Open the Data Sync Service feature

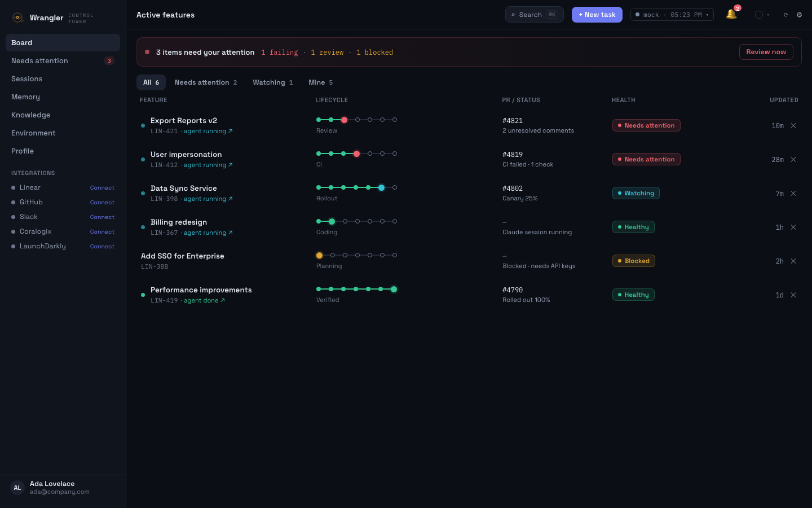click(x=184, y=189)
